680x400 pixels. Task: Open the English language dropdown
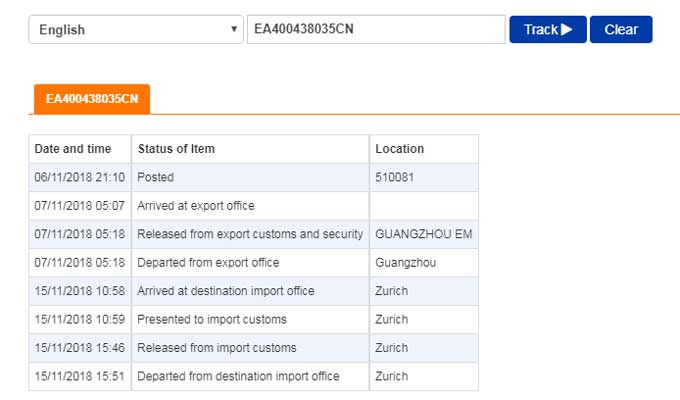[x=136, y=29]
